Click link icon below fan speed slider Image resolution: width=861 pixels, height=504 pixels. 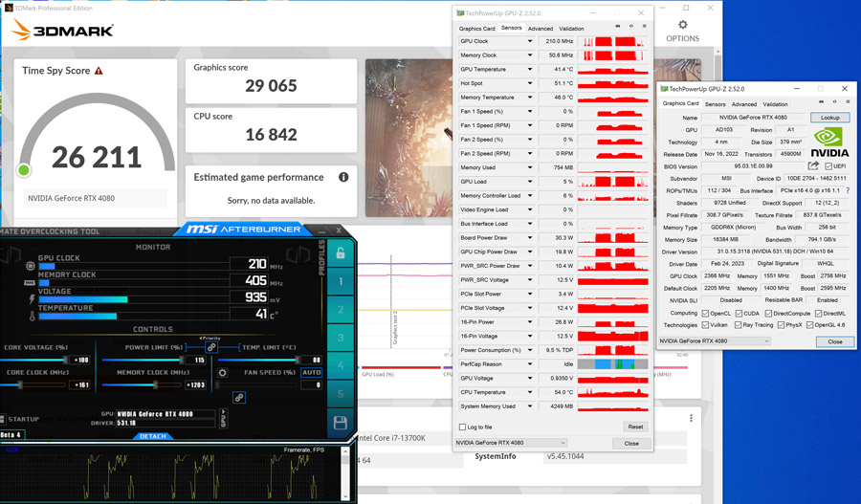pyautogui.click(x=239, y=398)
